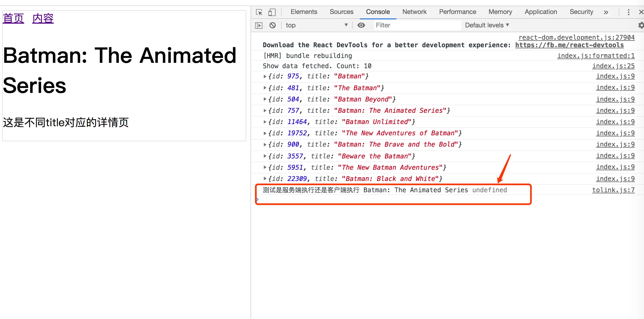Image resolution: width=644 pixels, height=319 pixels.
Task: Switch to the Network tab
Action: 414,12
